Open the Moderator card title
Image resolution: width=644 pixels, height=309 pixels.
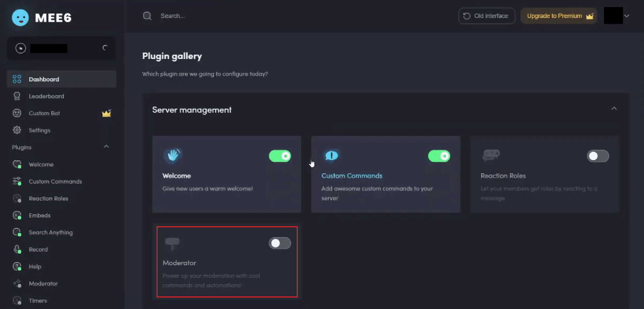[x=179, y=263]
